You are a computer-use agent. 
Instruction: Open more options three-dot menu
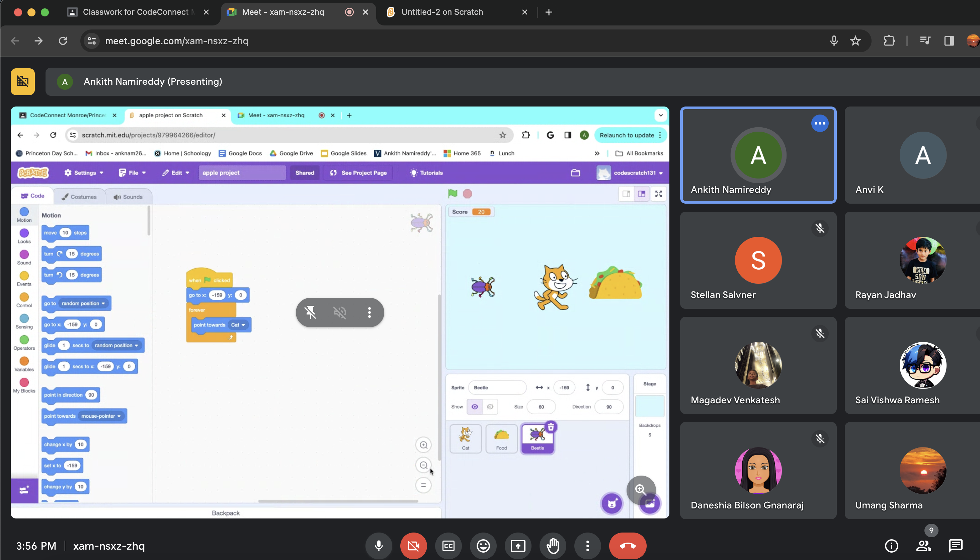click(587, 545)
